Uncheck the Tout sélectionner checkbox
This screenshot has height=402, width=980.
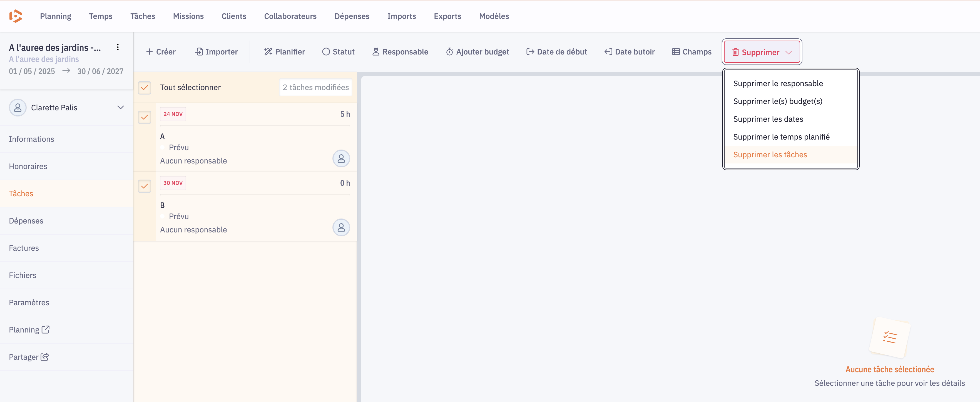pos(145,88)
